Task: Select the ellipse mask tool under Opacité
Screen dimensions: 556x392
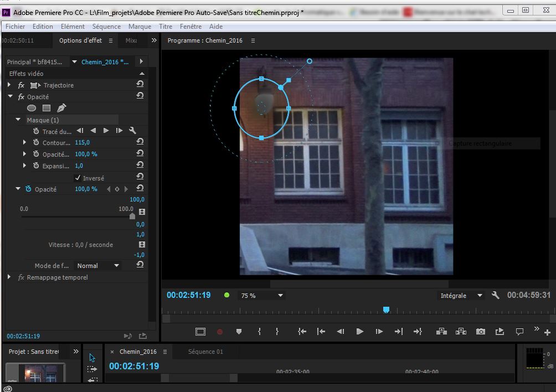Action: (32, 109)
